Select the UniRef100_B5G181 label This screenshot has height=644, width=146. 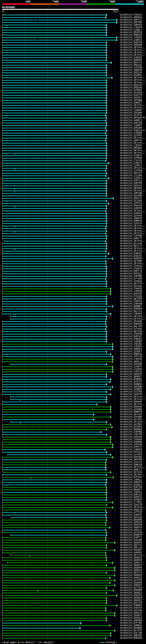[x=131, y=65]
